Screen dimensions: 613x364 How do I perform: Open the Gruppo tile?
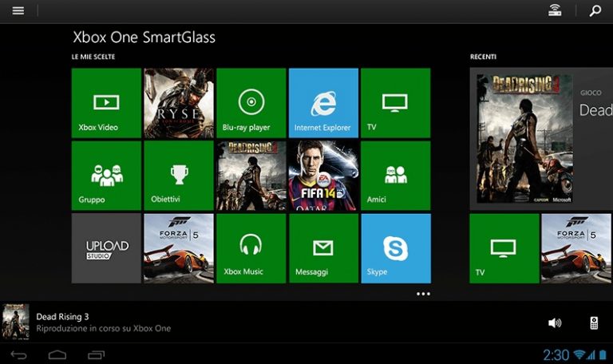coord(106,176)
